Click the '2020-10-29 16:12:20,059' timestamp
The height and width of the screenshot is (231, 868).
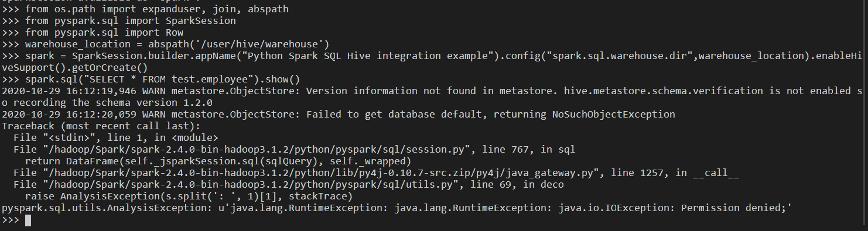tap(69, 113)
